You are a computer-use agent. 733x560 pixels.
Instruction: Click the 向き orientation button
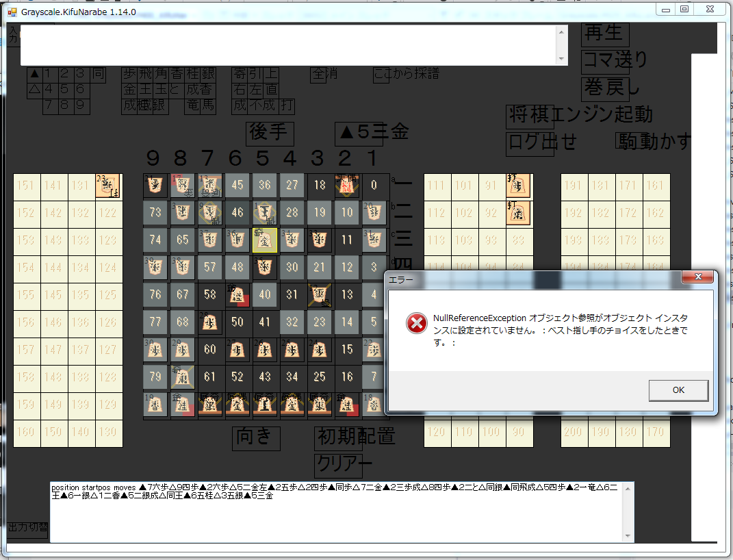click(x=256, y=438)
